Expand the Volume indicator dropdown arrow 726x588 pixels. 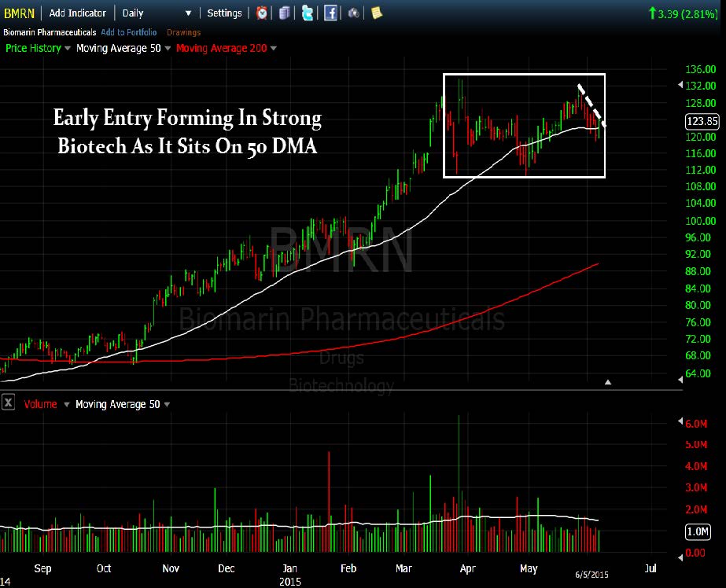(x=67, y=404)
